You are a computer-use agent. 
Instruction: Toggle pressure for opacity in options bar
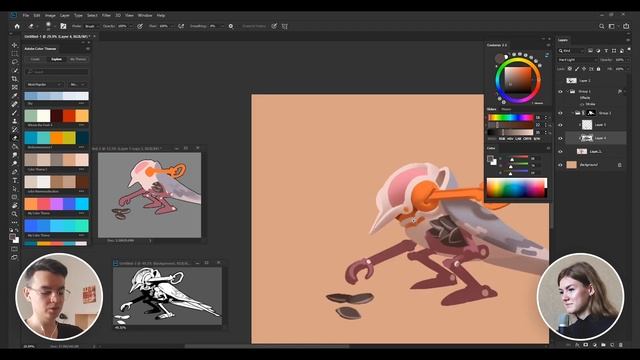140,26
